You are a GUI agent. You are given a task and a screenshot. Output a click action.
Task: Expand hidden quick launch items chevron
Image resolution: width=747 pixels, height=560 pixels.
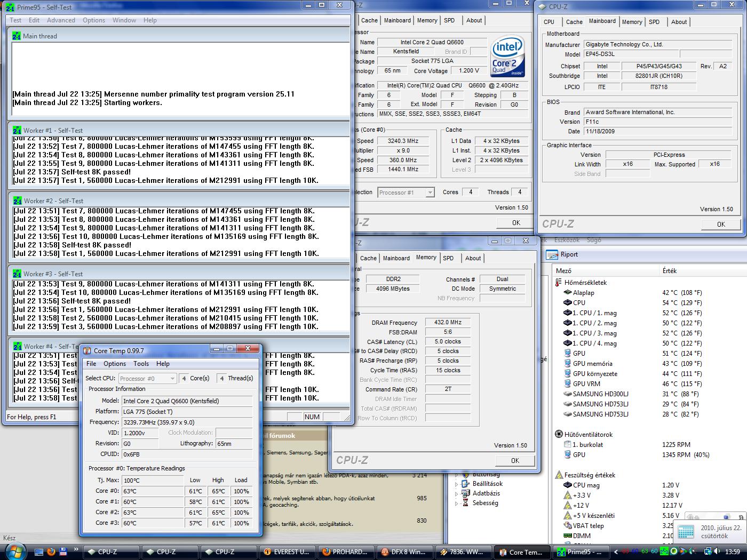pyautogui.click(x=76, y=549)
